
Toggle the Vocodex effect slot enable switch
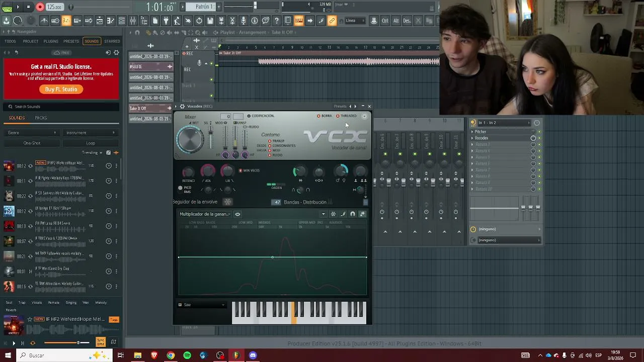point(539,138)
